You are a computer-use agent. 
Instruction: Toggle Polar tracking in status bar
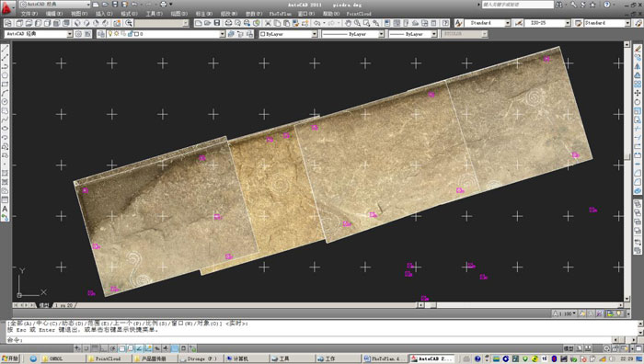[x=113, y=348]
